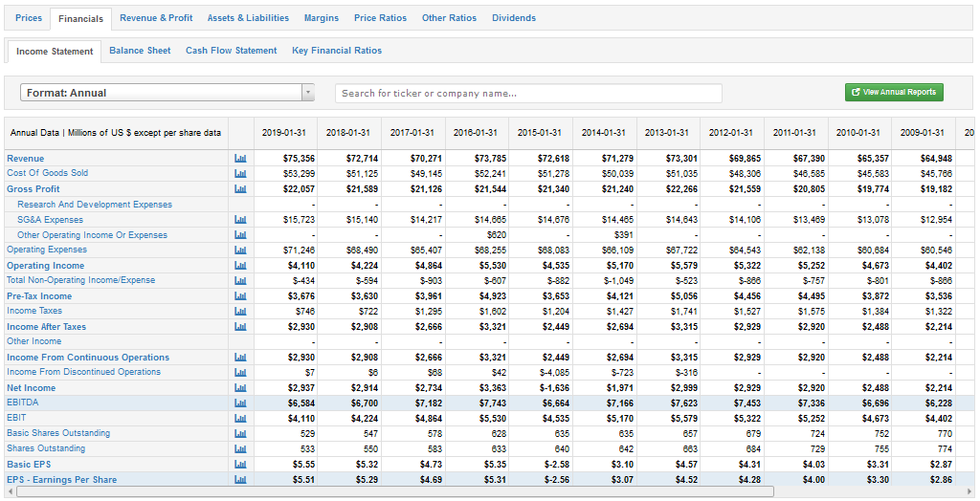
Task: Switch to the Prices tab
Action: (29, 18)
